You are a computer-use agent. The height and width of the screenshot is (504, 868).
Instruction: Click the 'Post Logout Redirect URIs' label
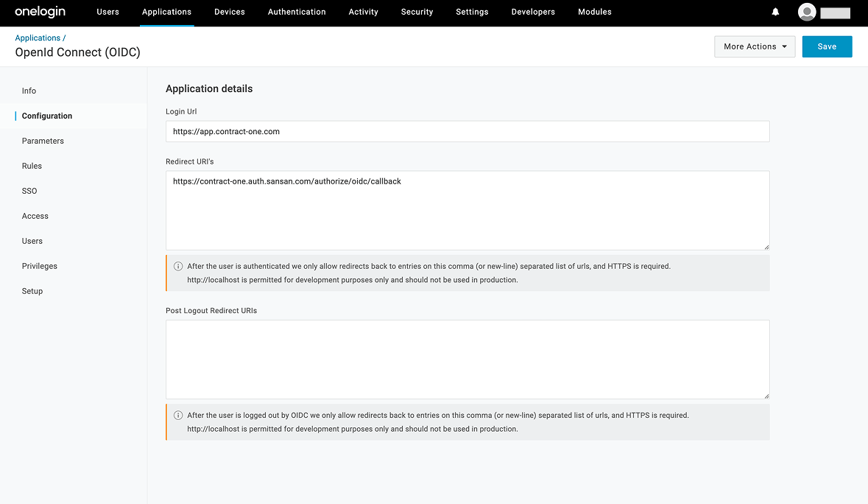[x=211, y=311]
